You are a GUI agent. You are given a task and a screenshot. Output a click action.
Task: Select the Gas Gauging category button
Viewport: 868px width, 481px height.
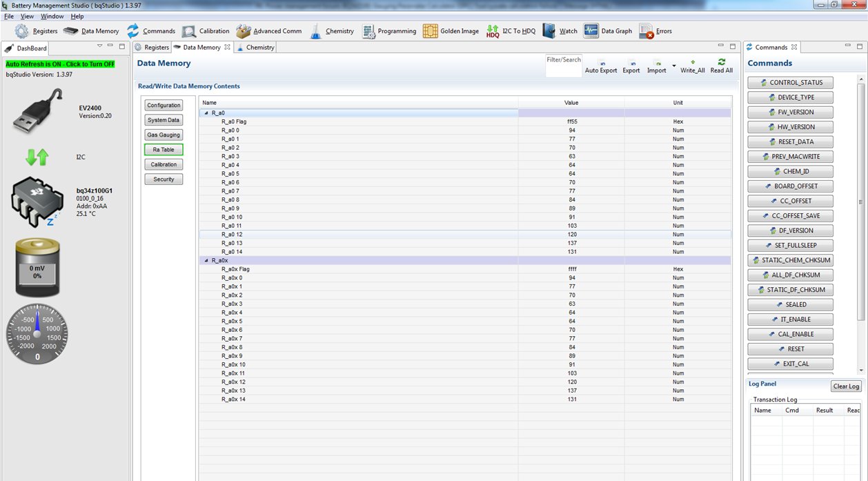[164, 135]
